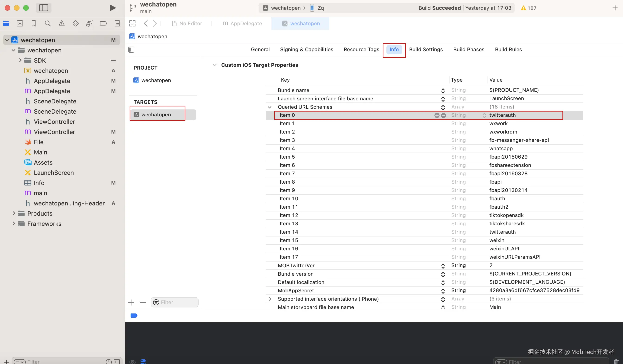Viewport: 623px width, 364px height.
Task: Expand the SDK folder
Action: pos(20,60)
